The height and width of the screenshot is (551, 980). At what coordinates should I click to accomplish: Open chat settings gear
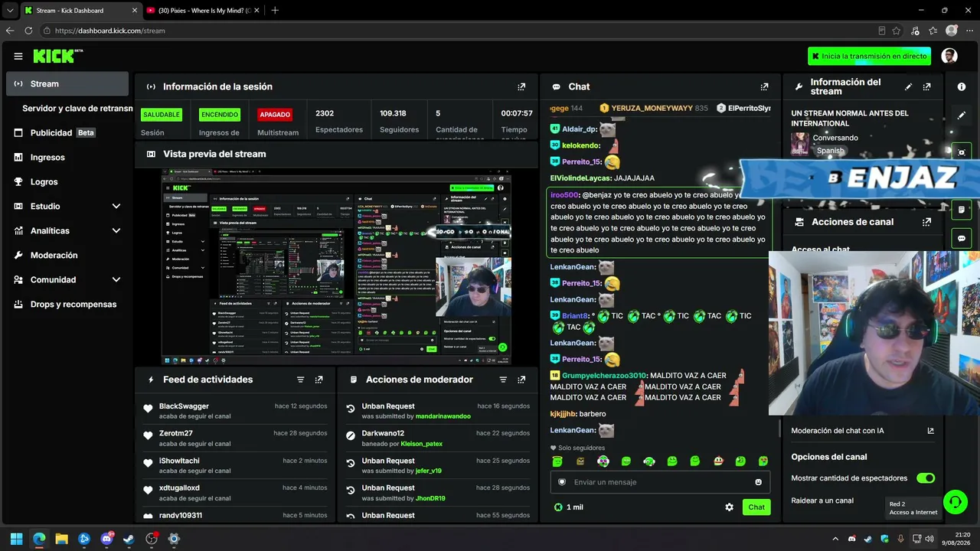730,507
